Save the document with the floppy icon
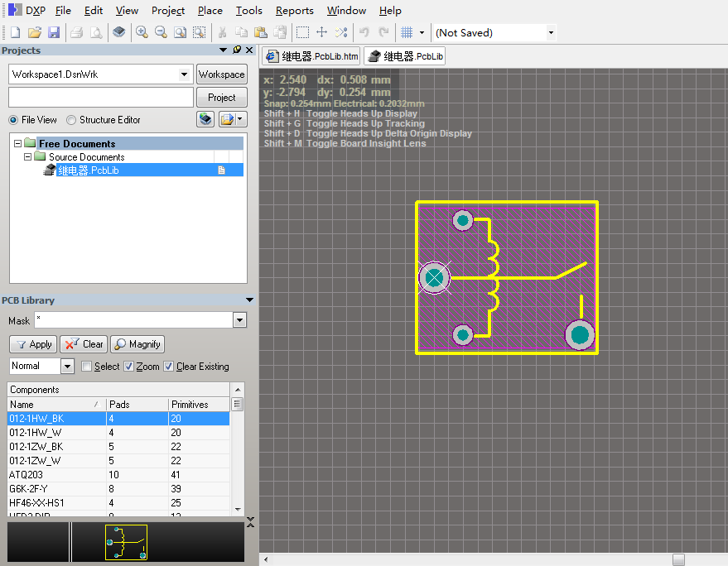Viewport: 728px width, 566px height. [x=54, y=32]
